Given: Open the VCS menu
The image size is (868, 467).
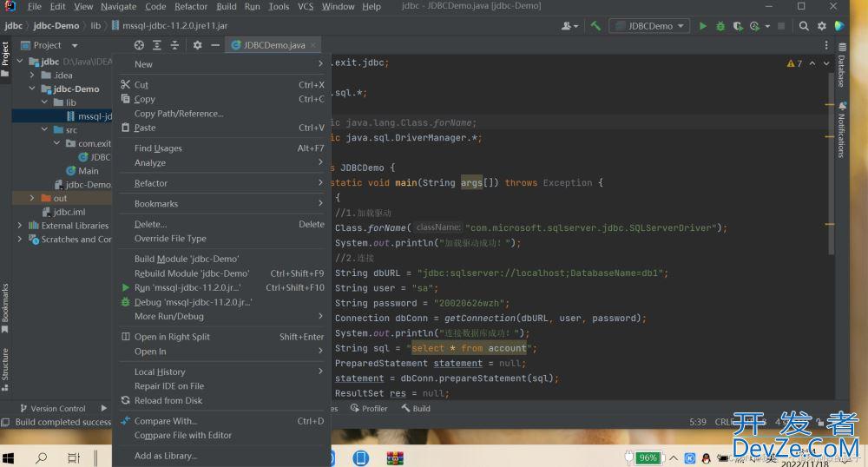Looking at the screenshot, I should 306,7.
